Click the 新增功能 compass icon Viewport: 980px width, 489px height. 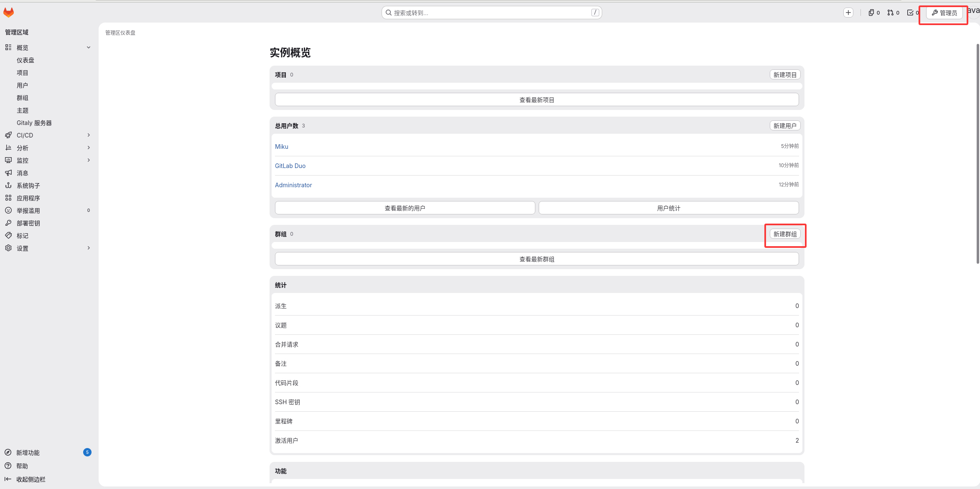[8, 452]
